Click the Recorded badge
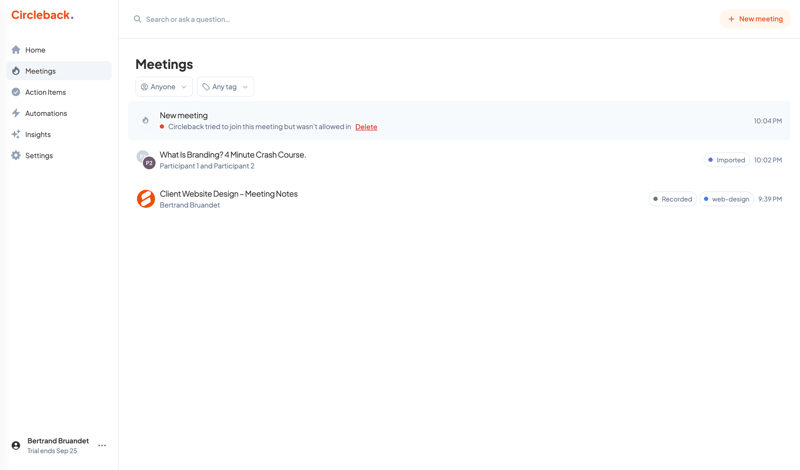Screen dimensions: 800x470 (672, 199)
